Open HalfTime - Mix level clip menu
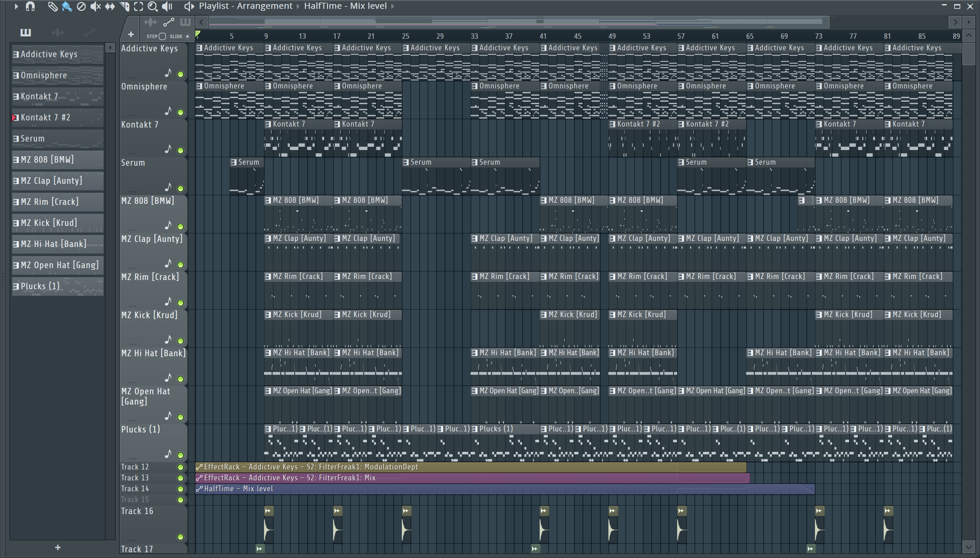Image resolution: width=980 pixels, height=558 pixels. [x=199, y=489]
